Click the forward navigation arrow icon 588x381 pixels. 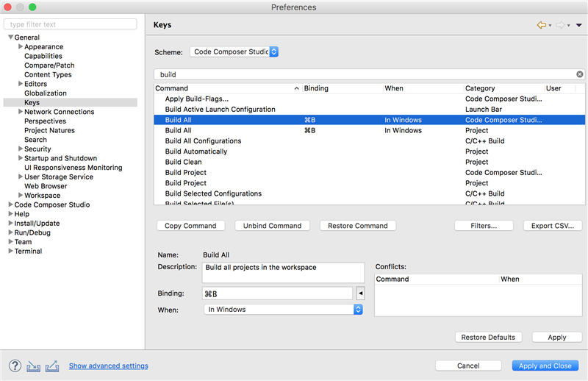(x=560, y=25)
